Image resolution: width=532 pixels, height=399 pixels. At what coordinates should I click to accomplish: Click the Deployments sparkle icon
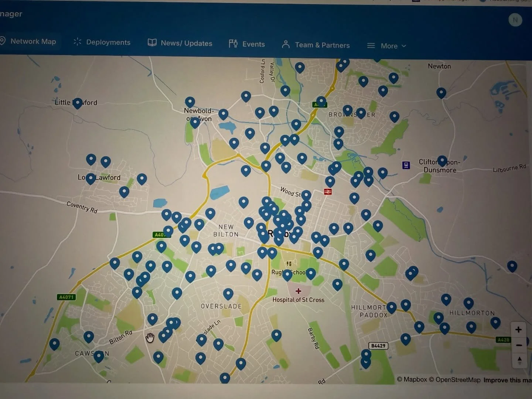pyautogui.click(x=77, y=42)
